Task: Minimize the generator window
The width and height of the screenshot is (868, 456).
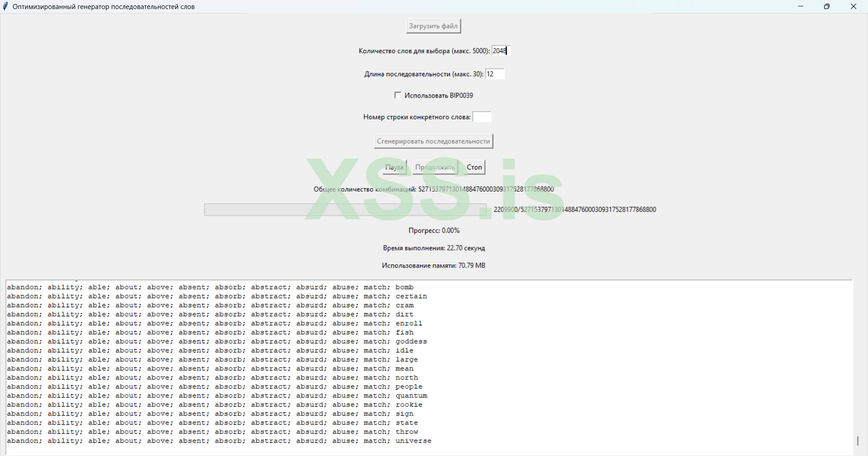Action: (x=801, y=7)
